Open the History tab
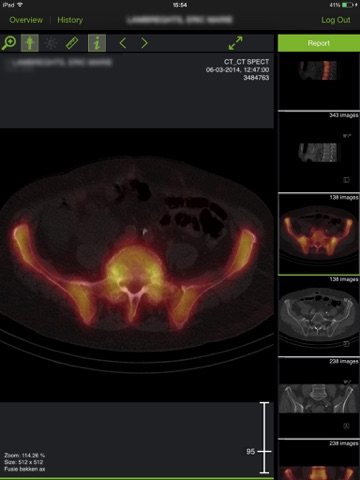 [70, 20]
